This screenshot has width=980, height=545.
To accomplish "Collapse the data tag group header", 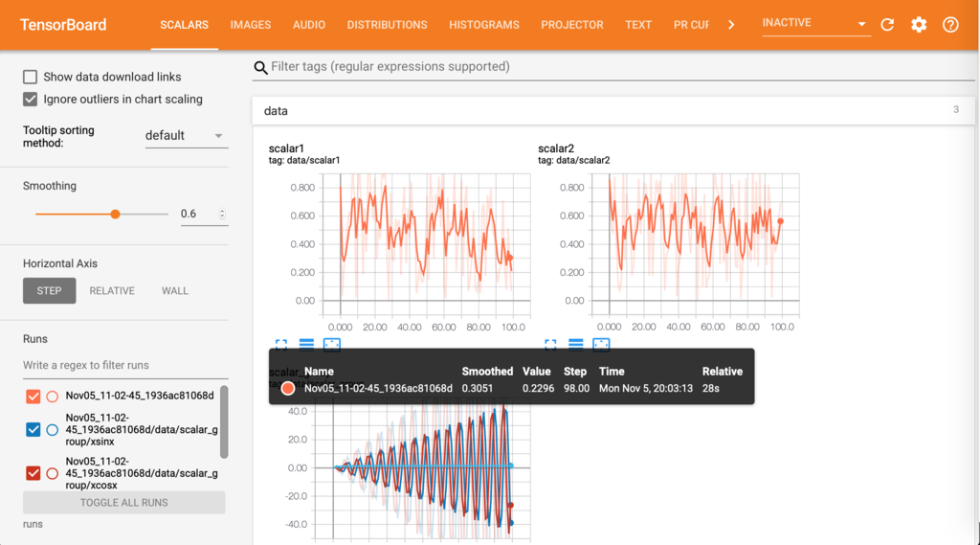I will (613, 111).
